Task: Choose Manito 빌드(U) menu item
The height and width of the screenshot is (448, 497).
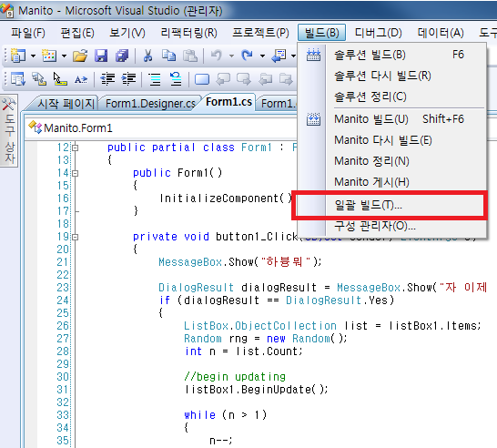Action: [391, 119]
